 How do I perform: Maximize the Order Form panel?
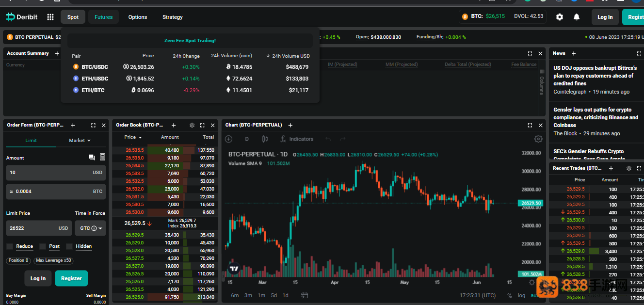click(93, 125)
